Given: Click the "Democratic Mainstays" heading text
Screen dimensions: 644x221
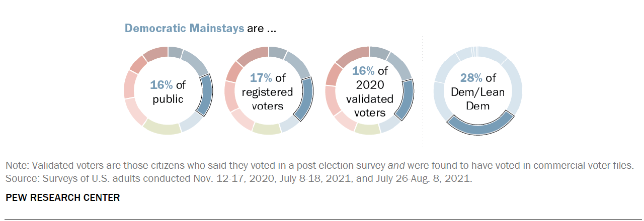Looking at the screenshot, I should pos(184,28).
